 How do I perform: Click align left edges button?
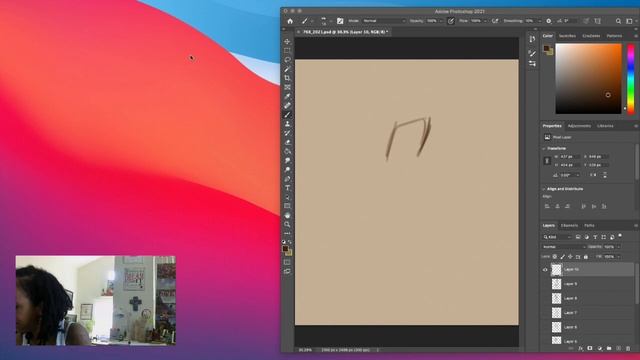coord(547,207)
